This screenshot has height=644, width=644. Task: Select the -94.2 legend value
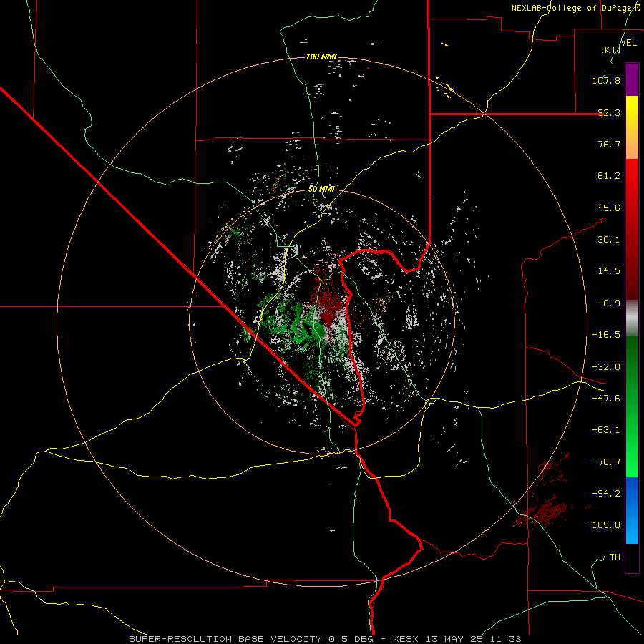coord(606,494)
